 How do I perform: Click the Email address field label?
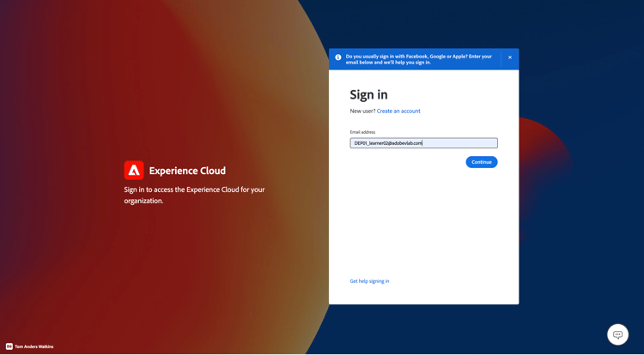[x=362, y=132]
